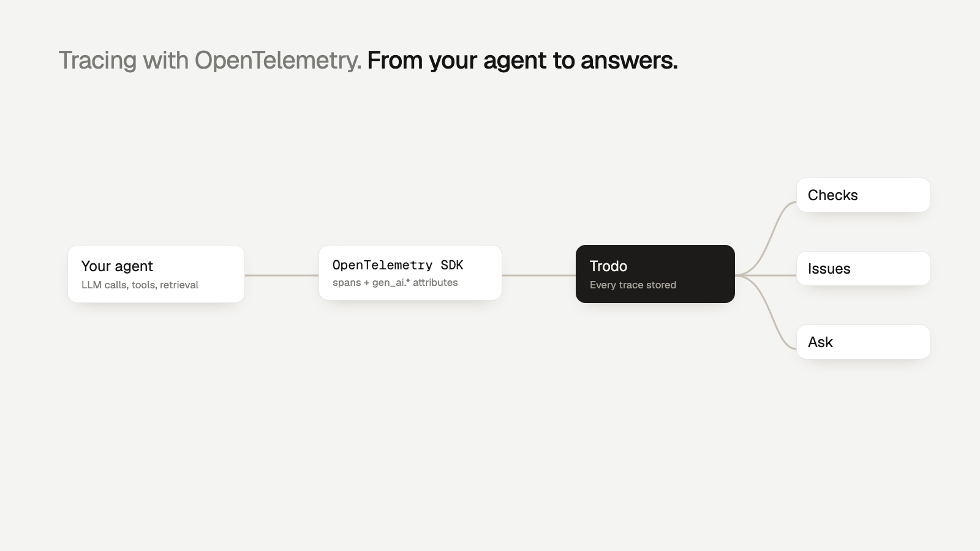
Task: Click the dark Trodo card
Action: point(655,274)
